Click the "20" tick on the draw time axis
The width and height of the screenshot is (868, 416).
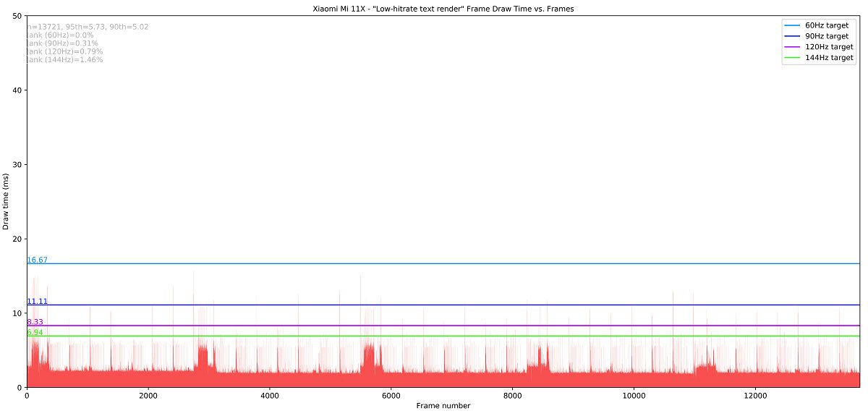tap(17, 239)
